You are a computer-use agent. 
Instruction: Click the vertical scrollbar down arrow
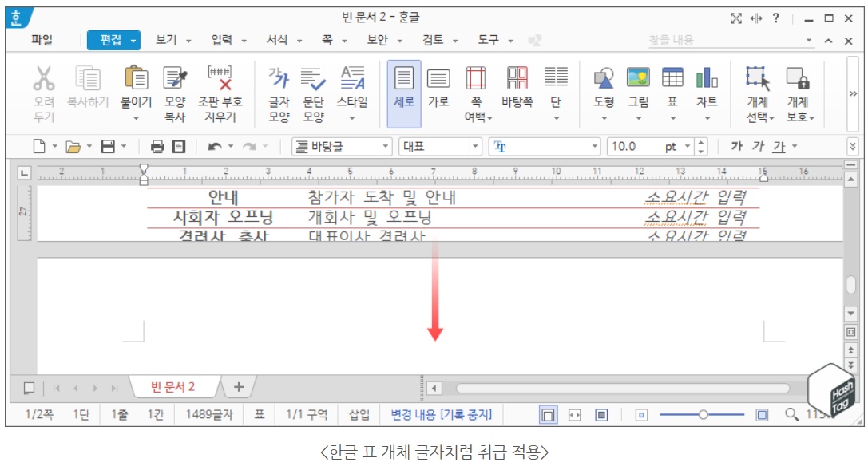[x=851, y=314]
